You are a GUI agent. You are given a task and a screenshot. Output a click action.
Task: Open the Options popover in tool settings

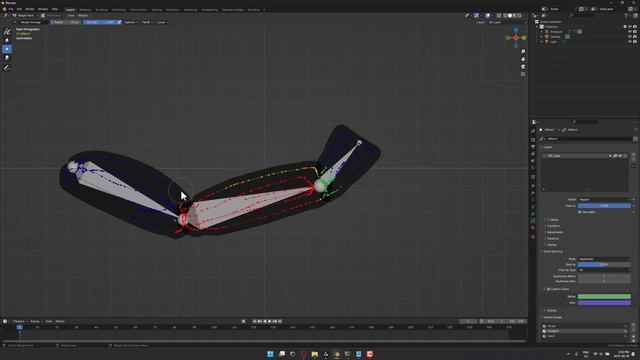point(131,22)
